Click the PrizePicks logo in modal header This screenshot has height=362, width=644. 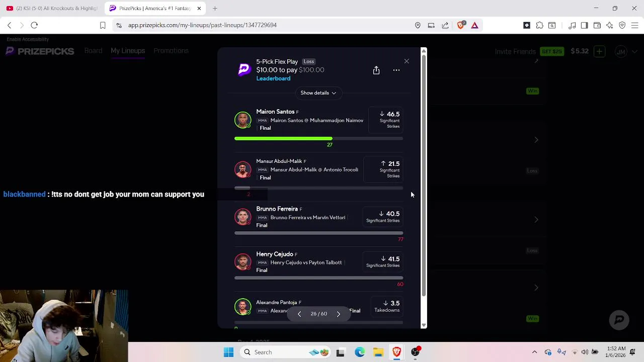(x=244, y=70)
